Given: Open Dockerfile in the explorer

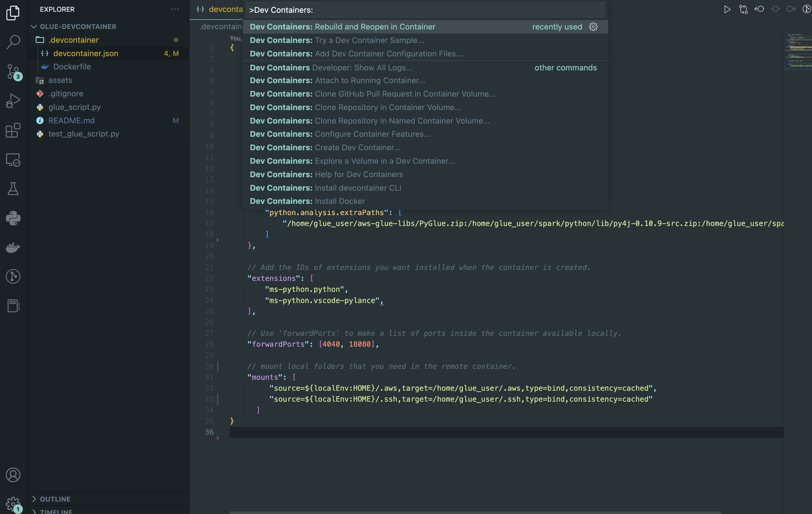Looking at the screenshot, I should click(x=72, y=66).
